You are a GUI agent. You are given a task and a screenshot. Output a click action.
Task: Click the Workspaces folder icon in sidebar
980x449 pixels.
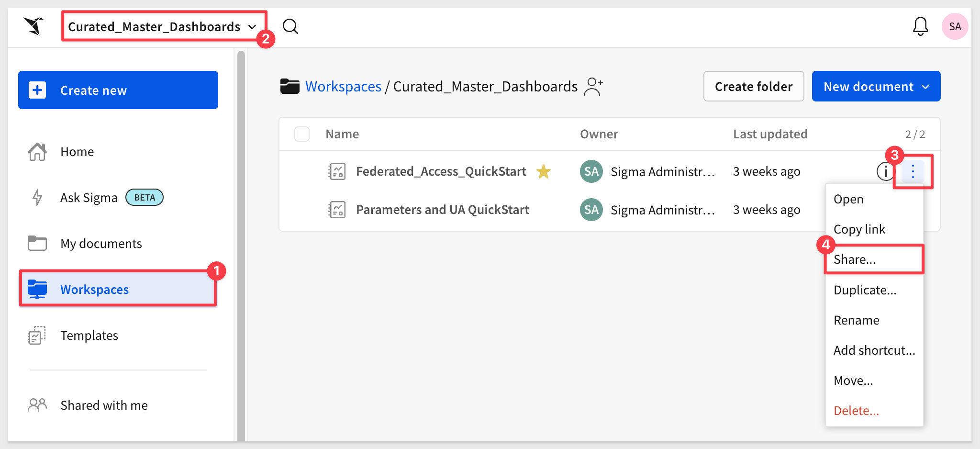[37, 289]
